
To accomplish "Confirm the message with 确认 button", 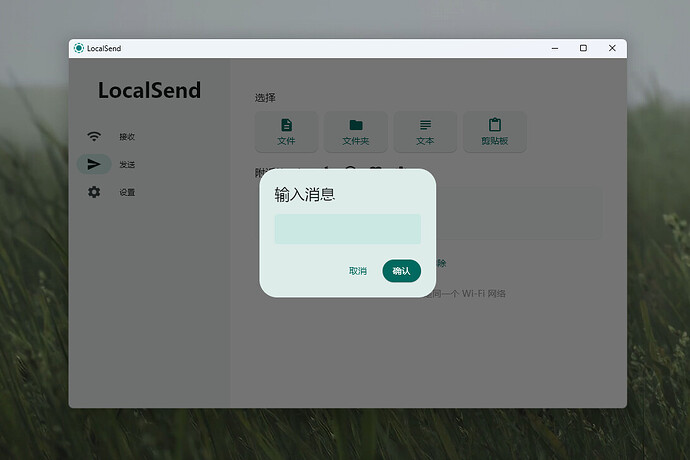I will point(401,271).
